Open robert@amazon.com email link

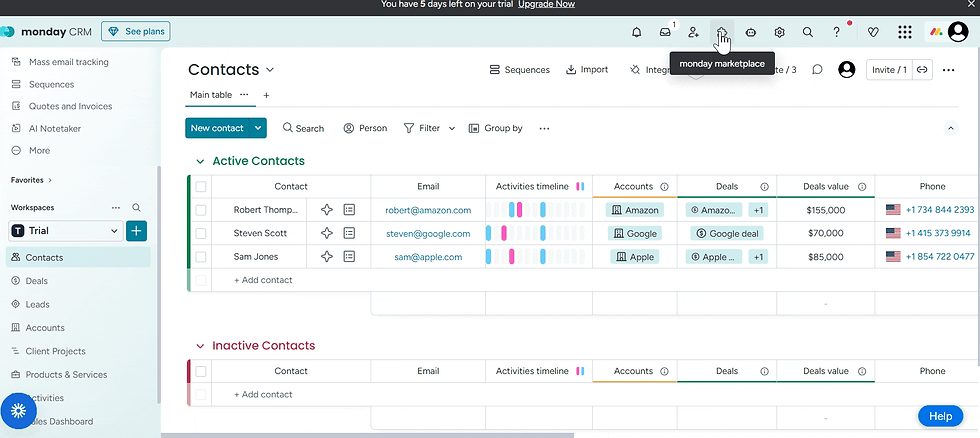[428, 210]
